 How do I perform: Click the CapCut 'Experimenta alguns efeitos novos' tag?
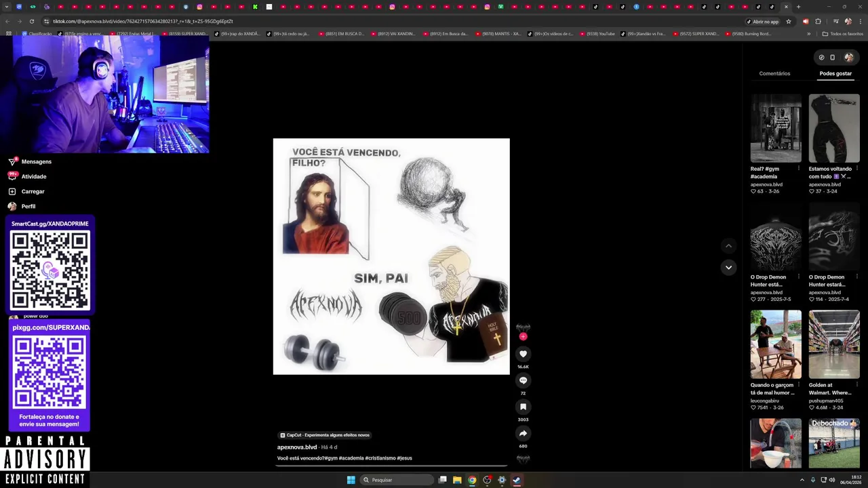[x=325, y=435]
